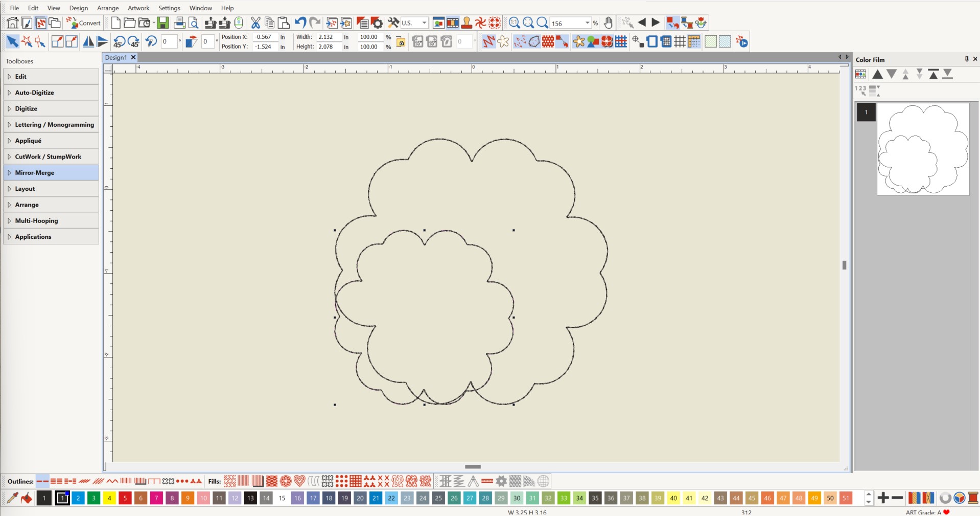Zoom to 1:1 actual size

pyautogui.click(x=514, y=23)
